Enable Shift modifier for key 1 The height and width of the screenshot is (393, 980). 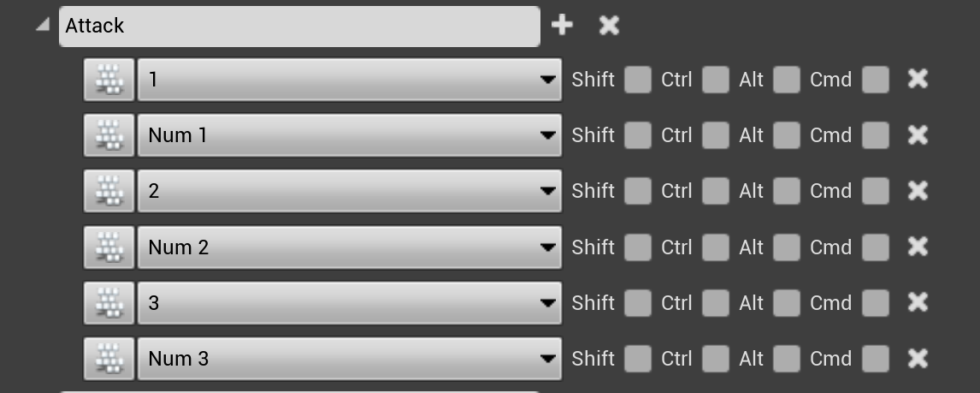637,80
